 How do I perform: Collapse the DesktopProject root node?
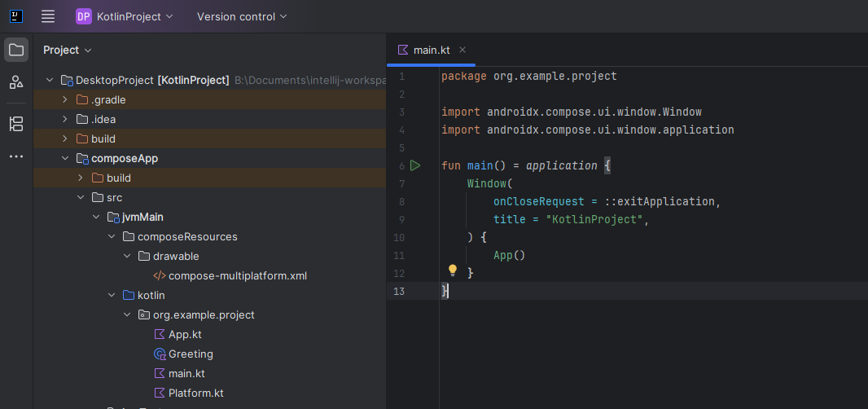click(x=50, y=81)
